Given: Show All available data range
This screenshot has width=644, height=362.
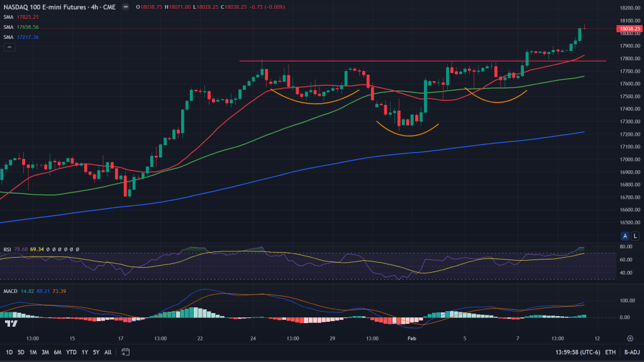Looking at the screenshot, I should pyautogui.click(x=108, y=352).
